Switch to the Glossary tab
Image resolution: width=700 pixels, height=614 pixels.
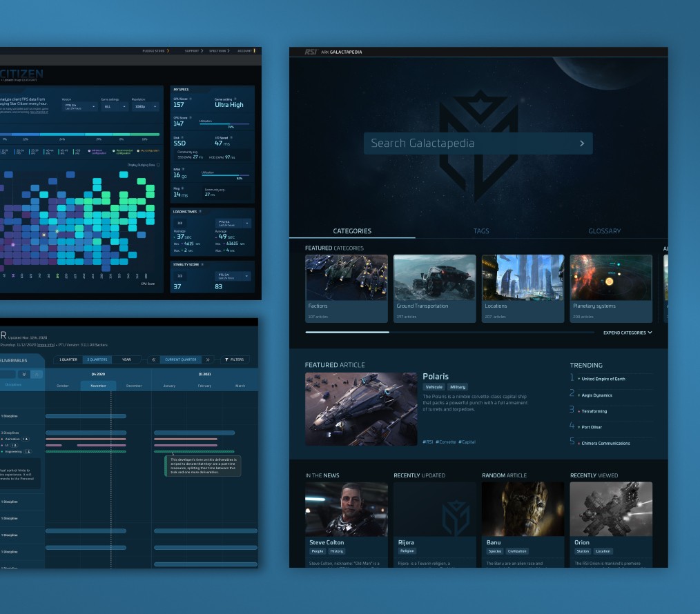605,231
